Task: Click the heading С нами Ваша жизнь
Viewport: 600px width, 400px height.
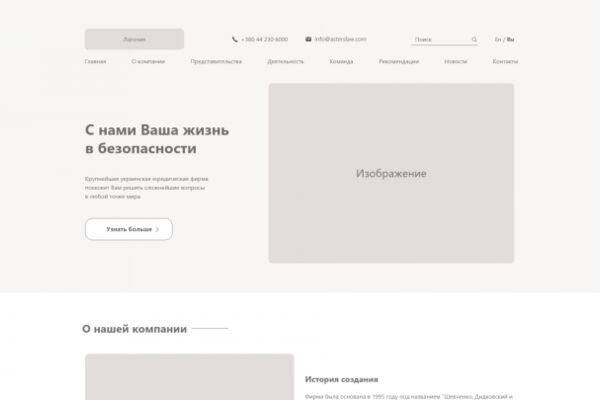Action: [x=157, y=139]
